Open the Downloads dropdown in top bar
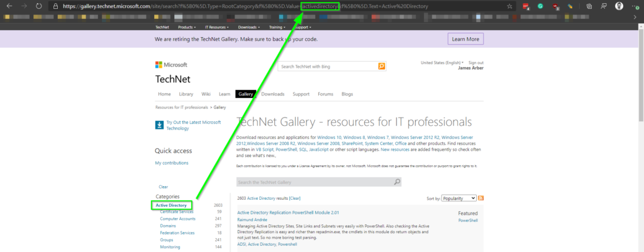Viewport: 644px width, 252px height. (x=249, y=27)
